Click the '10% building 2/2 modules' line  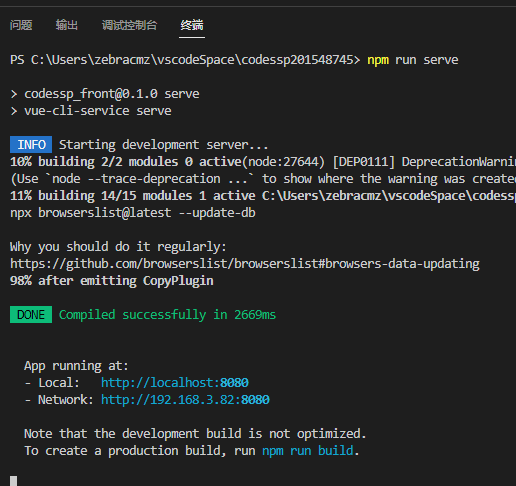pos(263,162)
